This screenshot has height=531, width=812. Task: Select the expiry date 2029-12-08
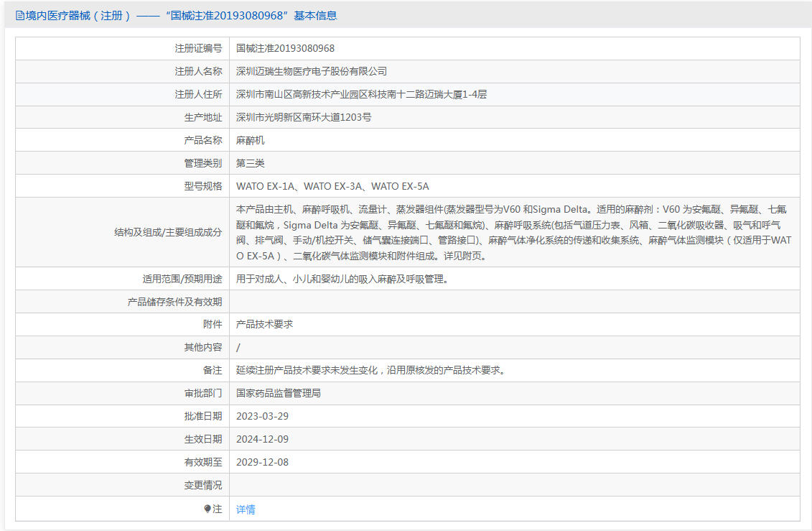coord(263,462)
